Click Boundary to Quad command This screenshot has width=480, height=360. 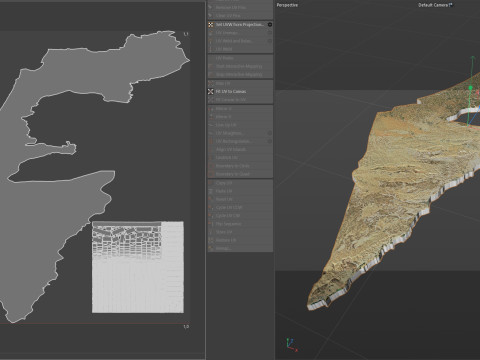(x=240, y=174)
